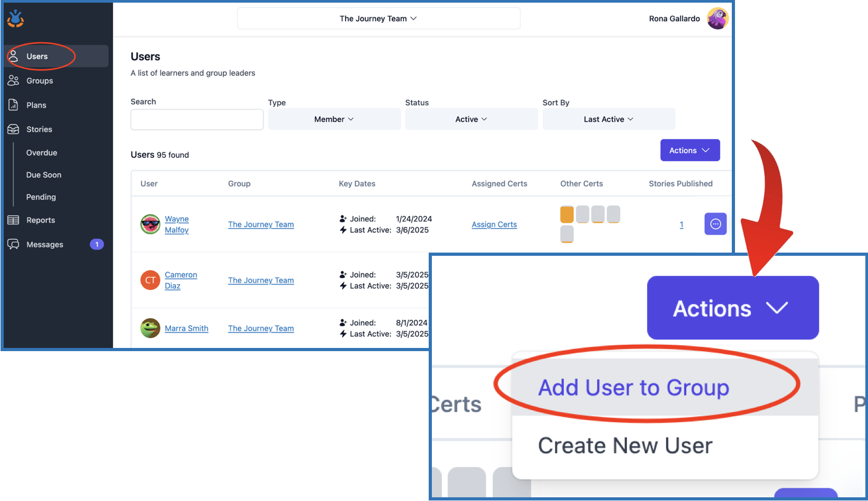
Task: Open the Sort By Last Active dropdown
Action: pos(608,119)
